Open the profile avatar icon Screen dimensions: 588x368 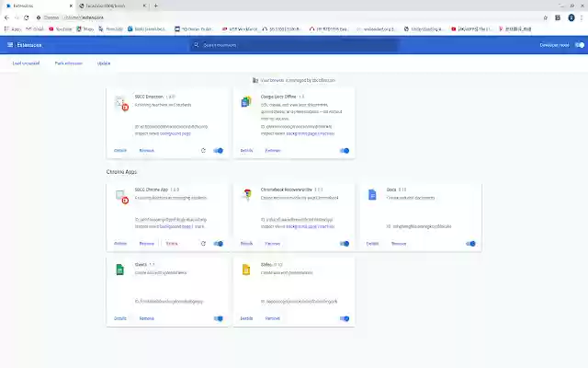[x=571, y=17]
